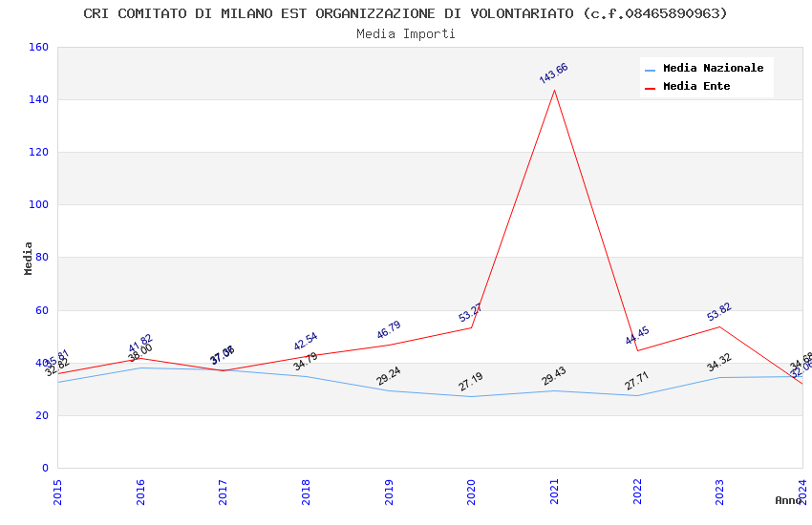Click the 140 y-axis value
812x525 pixels.
[38, 99]
